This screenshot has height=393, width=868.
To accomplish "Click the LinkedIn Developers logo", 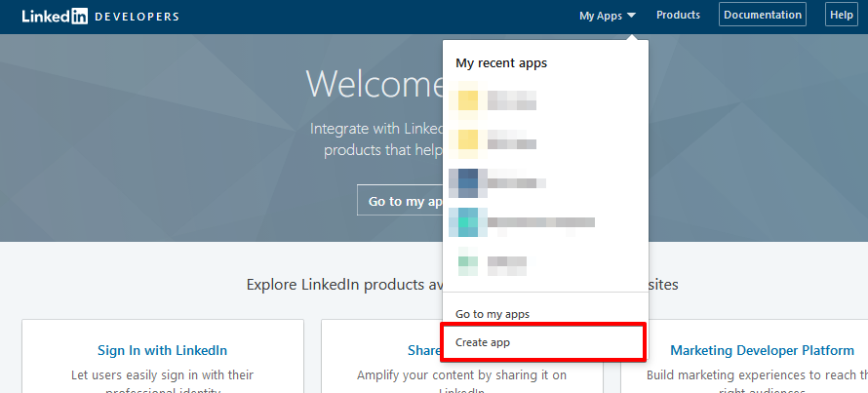I will [x=100, y=16].
